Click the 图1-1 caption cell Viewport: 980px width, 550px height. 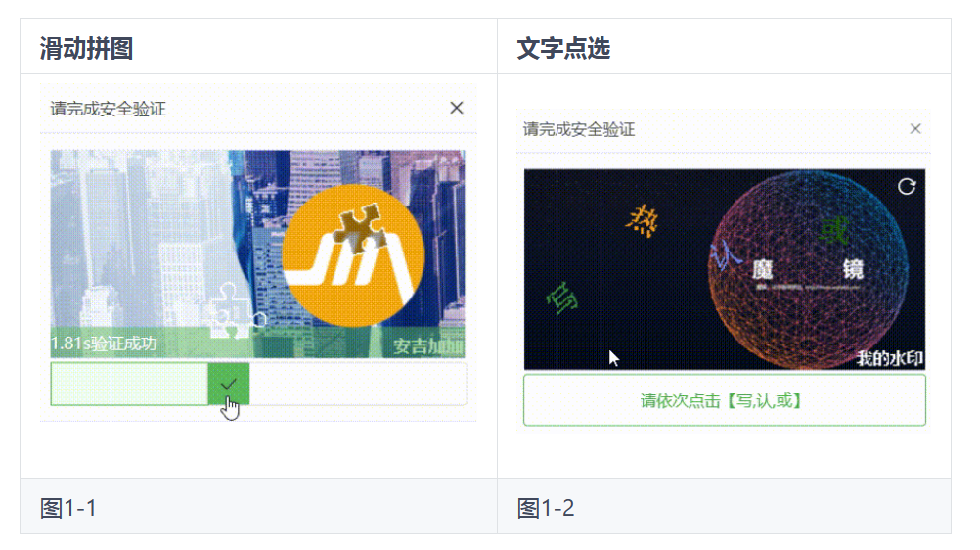(259, 506)
